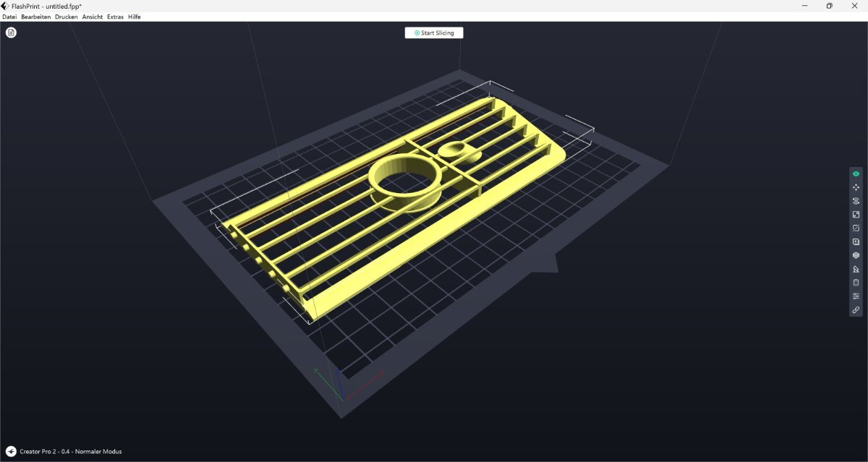Select the Move tool with four arrows
The width and height of the screenshot is (868, 462).
[856, 187]
